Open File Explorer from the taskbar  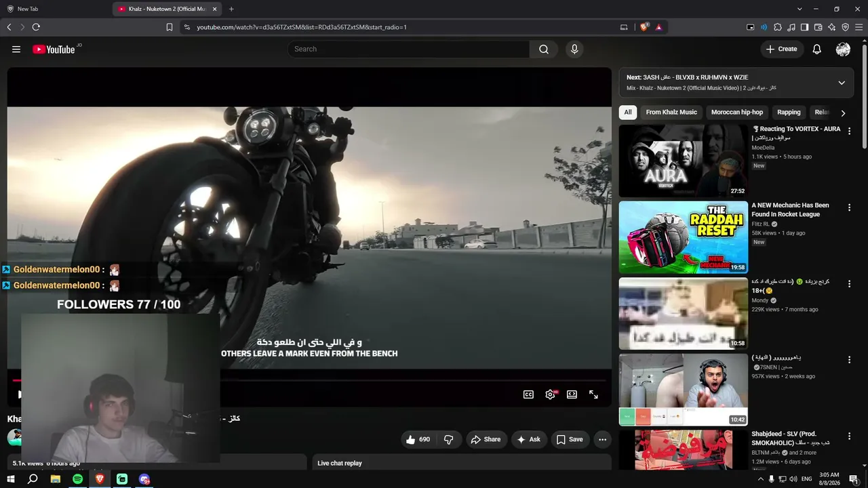point(56,479)
